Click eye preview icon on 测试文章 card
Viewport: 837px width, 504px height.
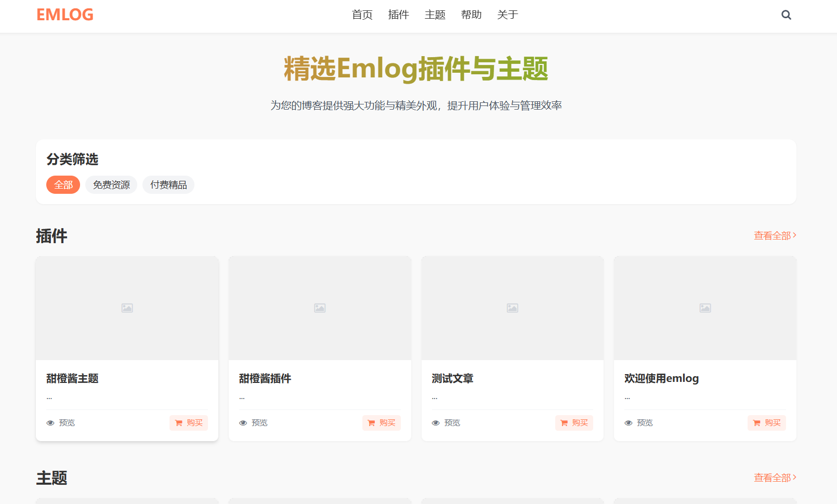click(x=436, y=423)
